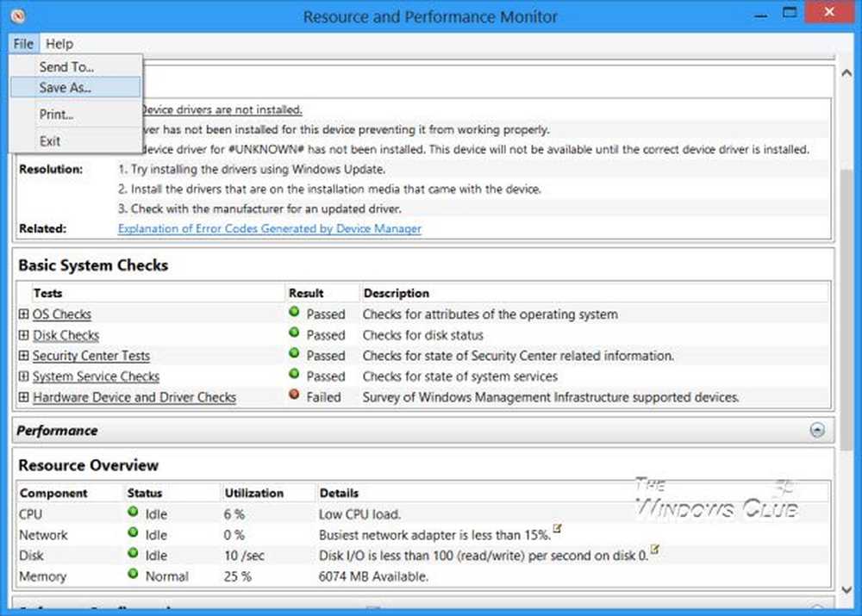Screen dimensions: 862x616
Task: Click the '10 /sec' disk utilization value
Action: tap(244, 556)
